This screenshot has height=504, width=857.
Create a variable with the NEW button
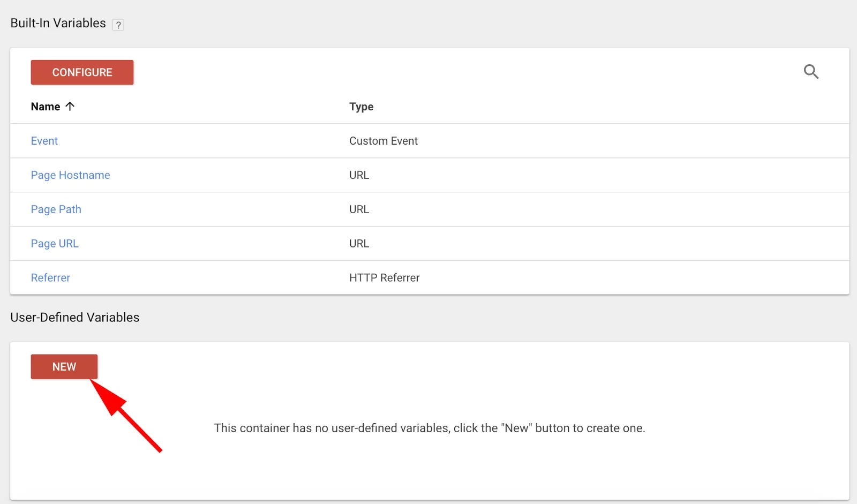(x=64, y=367)
